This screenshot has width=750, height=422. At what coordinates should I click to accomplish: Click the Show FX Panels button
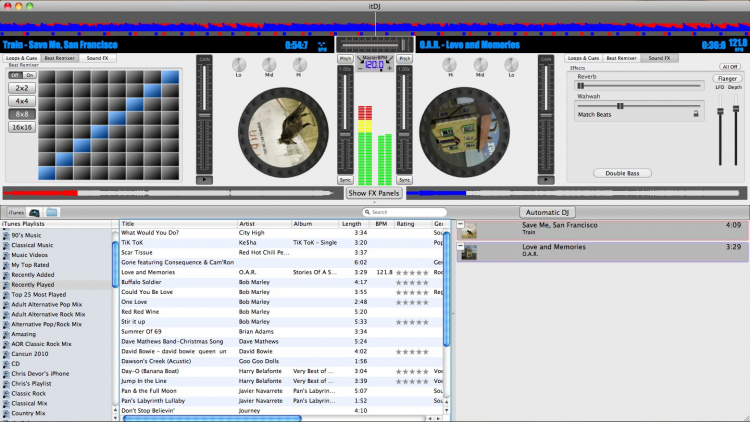point(374,193)
